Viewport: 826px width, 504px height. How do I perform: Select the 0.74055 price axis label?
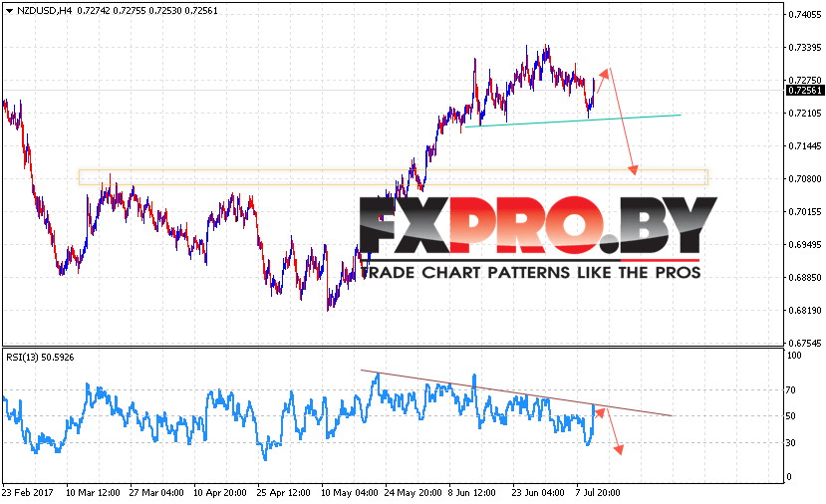pos(805,15)
